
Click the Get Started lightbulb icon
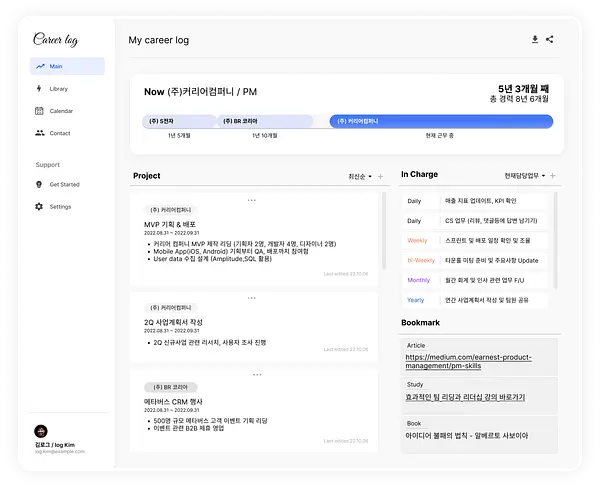[x=39, y=184]
